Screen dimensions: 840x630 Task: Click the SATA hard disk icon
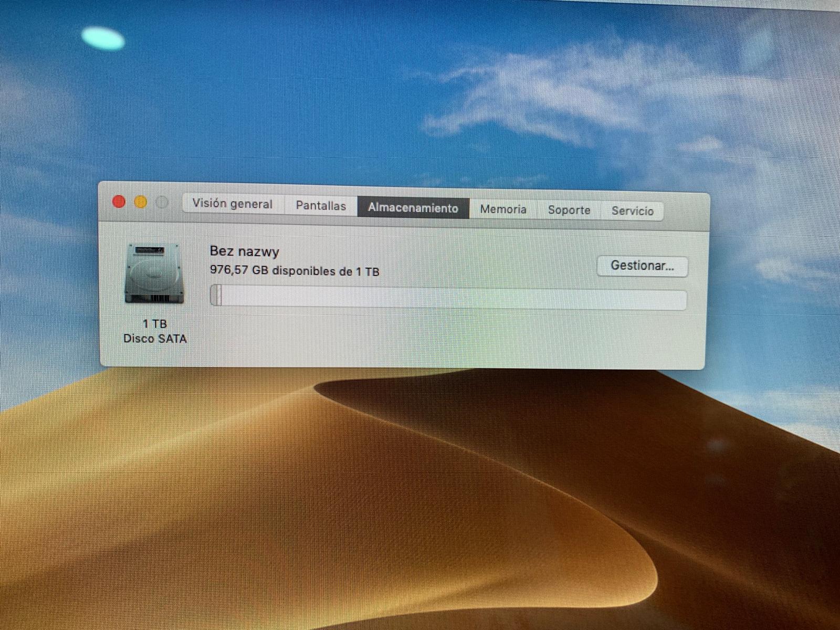(154, 274)
